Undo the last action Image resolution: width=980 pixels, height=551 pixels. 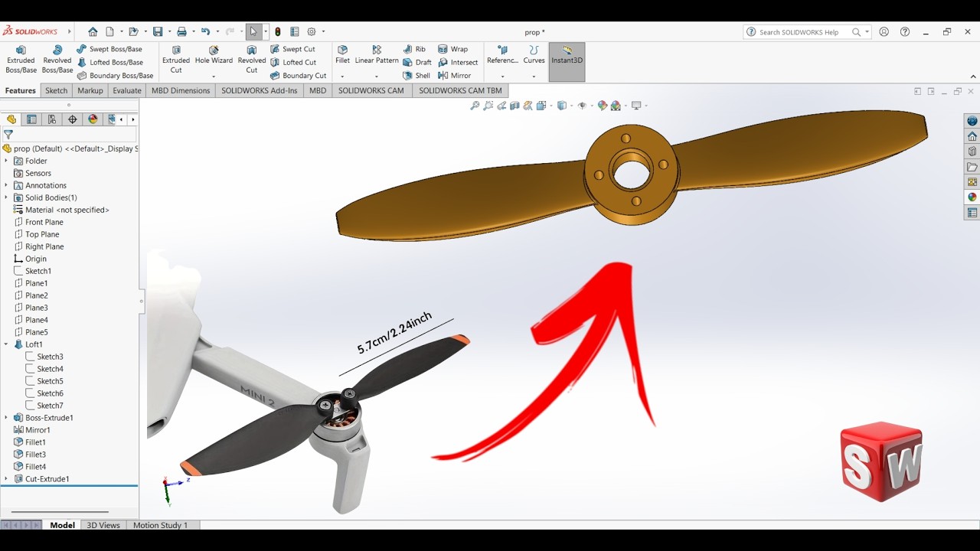point(205,31)
